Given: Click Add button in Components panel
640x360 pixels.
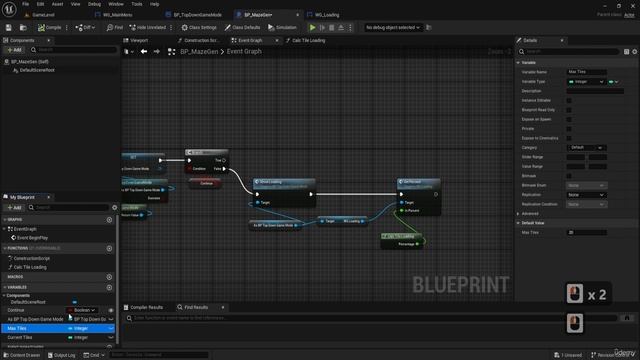Looking at the screenshot, I should click(14, 50).
